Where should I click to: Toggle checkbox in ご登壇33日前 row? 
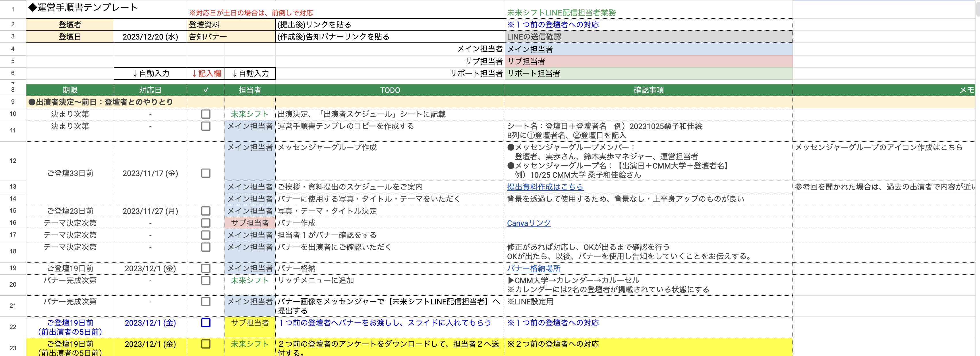(205, 173)
